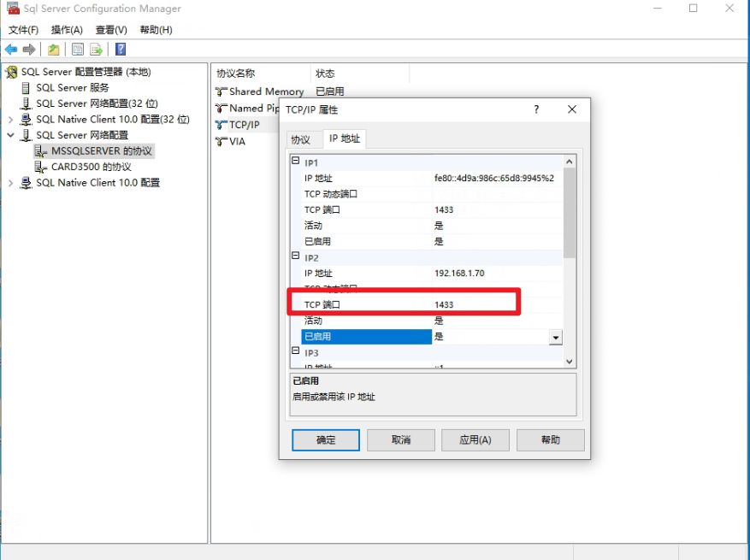Open the 帮助(H) menu
Viewport: 750px width, 560px height.
pos(156,30)
